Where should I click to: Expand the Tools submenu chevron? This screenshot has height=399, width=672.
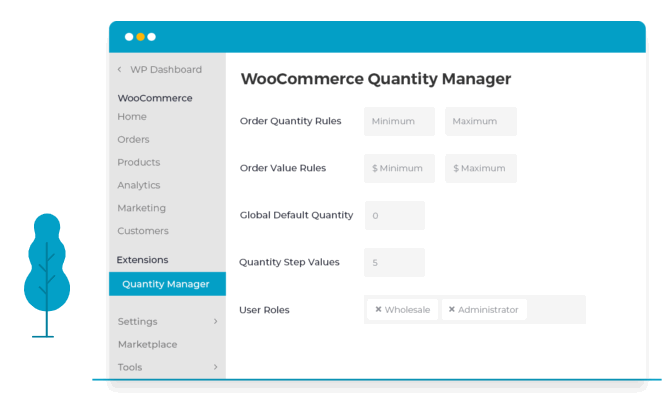[x=216, y=367]
